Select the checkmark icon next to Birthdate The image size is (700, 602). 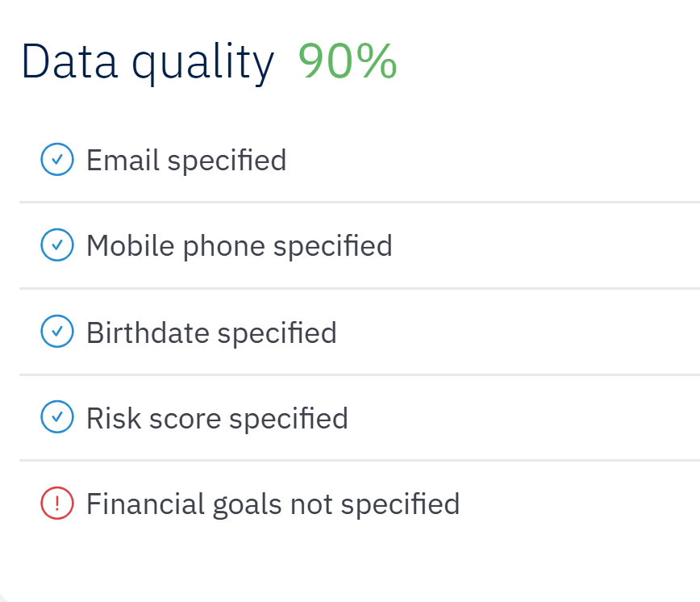(x=56, y=332)
